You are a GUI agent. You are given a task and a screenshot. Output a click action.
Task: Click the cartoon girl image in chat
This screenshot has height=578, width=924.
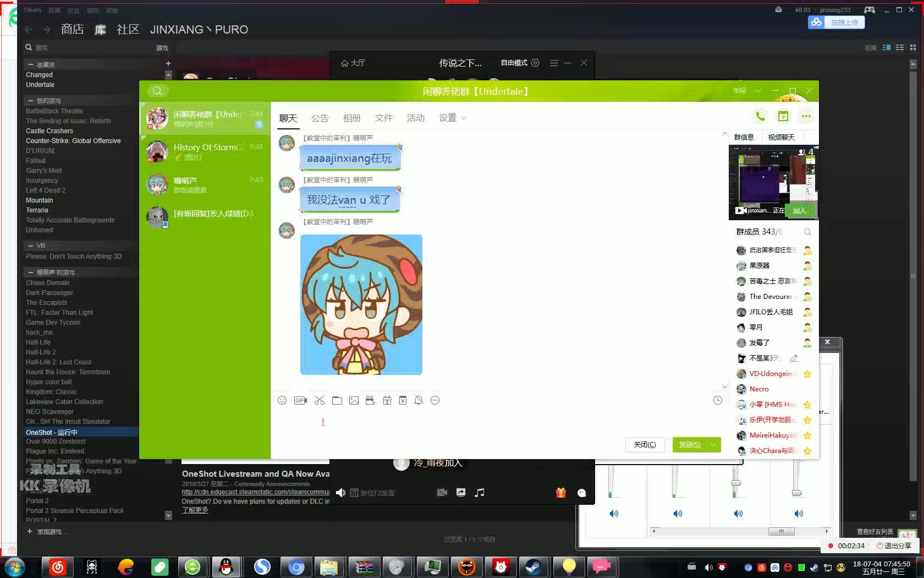click(x=361, y=304)
